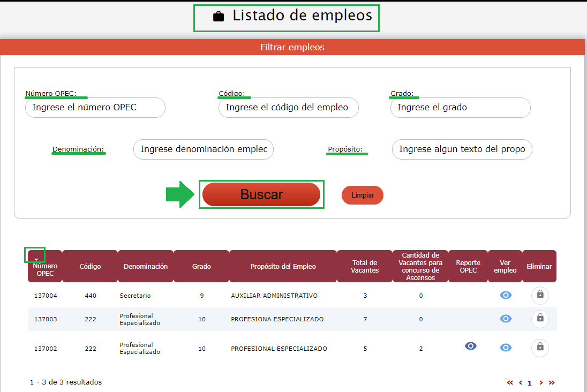Open the OPEC report for row 137002
Screen dimensions: 587x392
coord(471,346)
